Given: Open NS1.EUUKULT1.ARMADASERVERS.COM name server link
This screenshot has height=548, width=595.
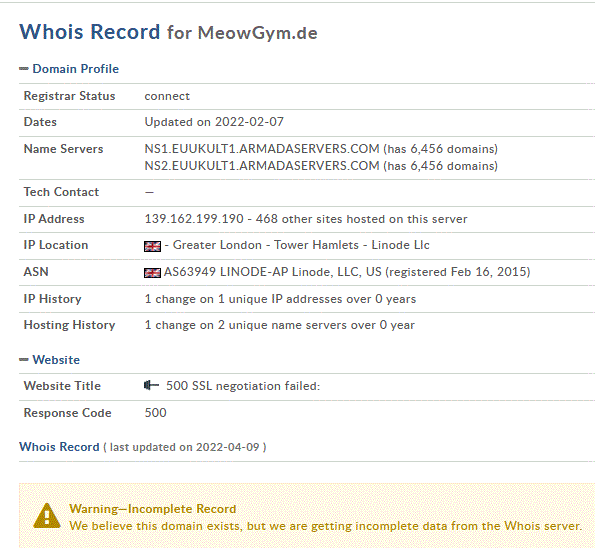Looking at the screenshot, I should point(262,148).
